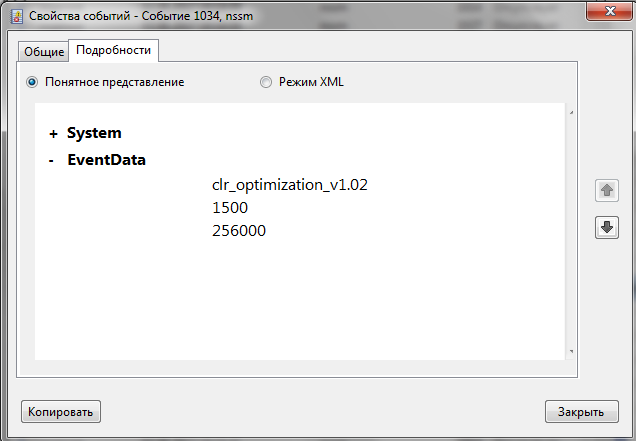636x441 pixels.
Task: Open the Подробности tab
Action: click(113, 50)
